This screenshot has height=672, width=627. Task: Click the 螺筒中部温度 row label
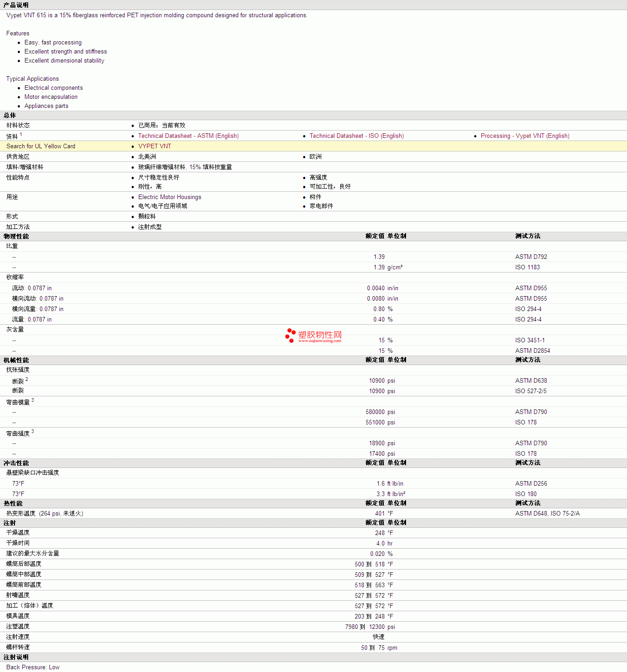tap(24, 575)
